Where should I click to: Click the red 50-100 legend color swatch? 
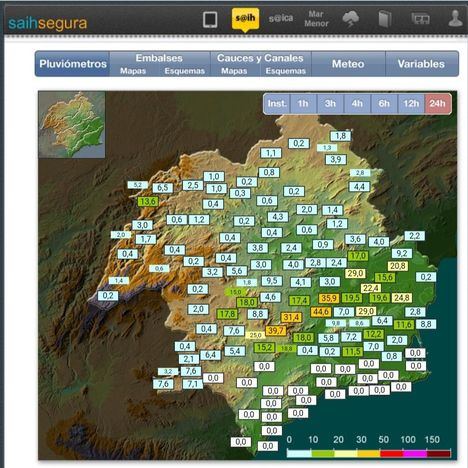point(392,453)
